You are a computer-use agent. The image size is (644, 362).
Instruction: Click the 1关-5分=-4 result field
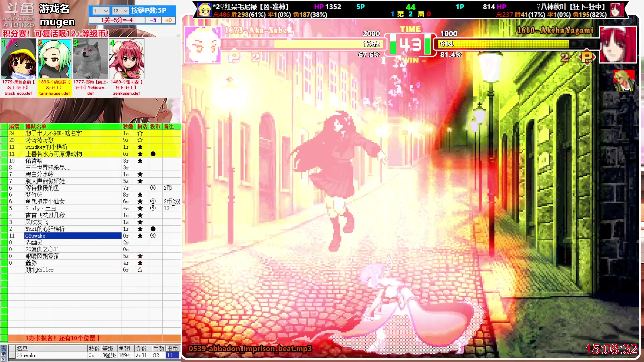(x=117, y=20)
